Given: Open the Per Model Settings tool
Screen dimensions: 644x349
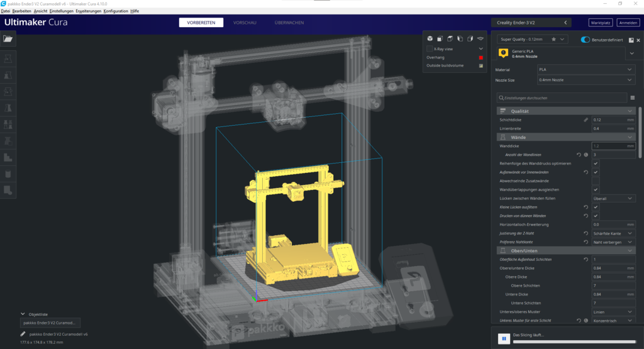Looking at the screenshot, I should (x=8, y=125).
